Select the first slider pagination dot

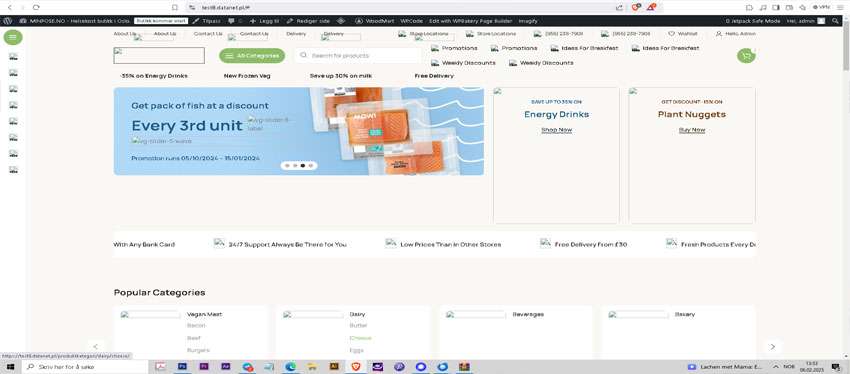287,166
